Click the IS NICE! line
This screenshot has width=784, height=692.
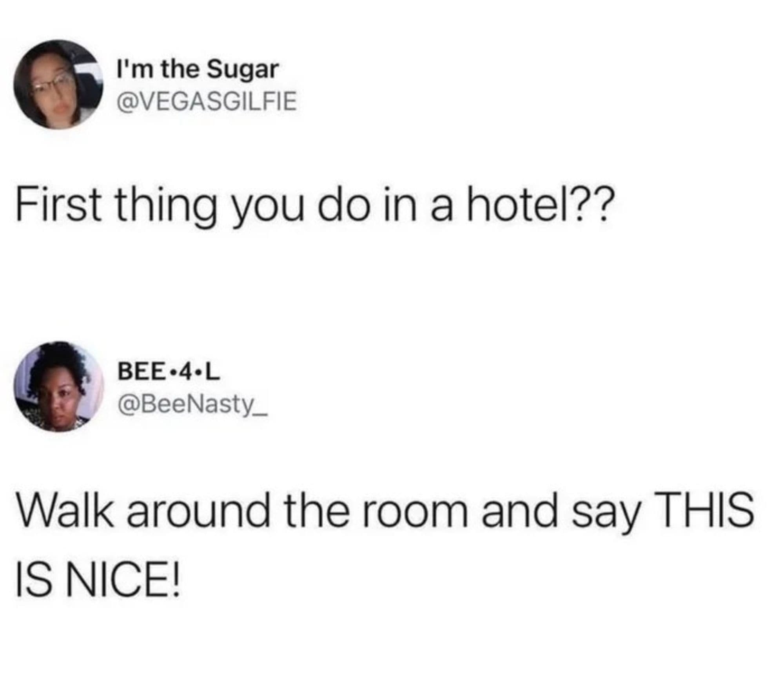(98, 582)
